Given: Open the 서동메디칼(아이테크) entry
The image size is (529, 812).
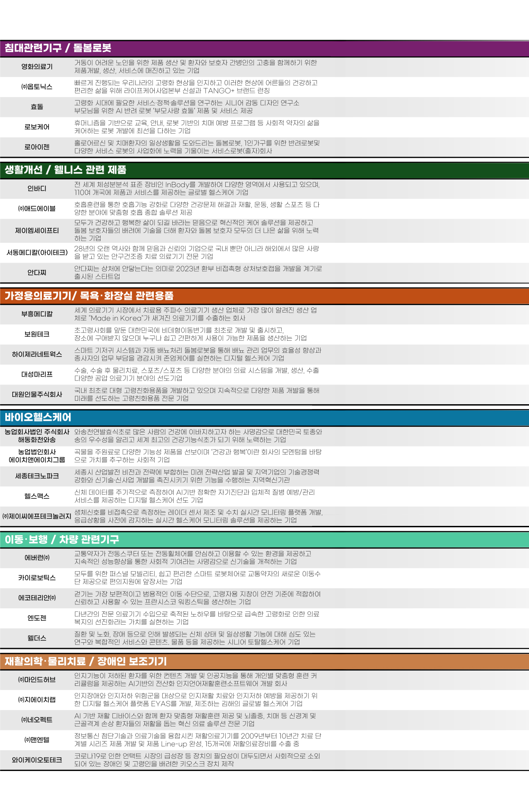Looking at the screenshot, I should pyautogui.click(x=37, y=253).
